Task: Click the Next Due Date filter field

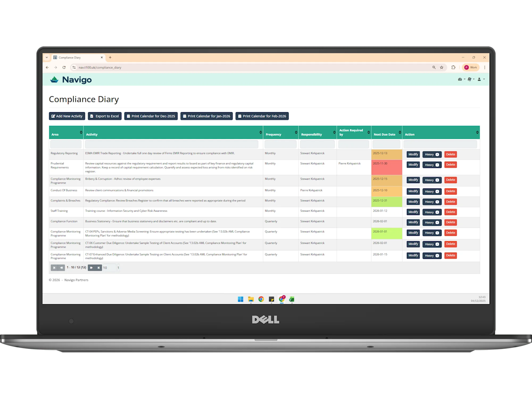Action: [387, 145]
